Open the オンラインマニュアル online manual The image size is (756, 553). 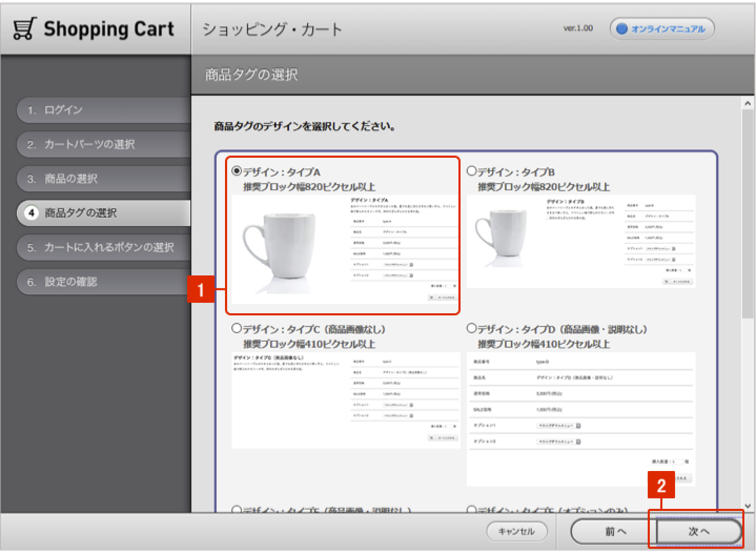click(x=662, y=29)
